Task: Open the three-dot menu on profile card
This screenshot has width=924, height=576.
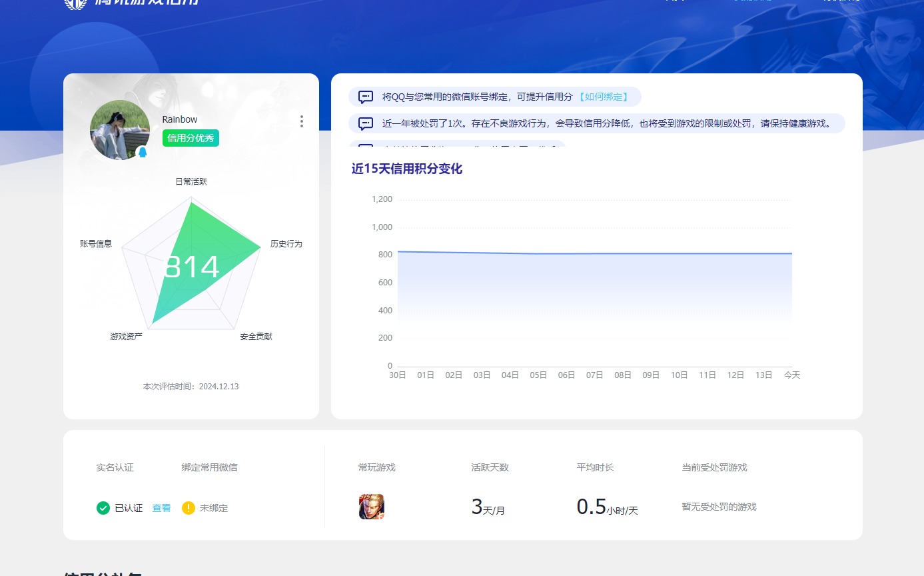Action: [x=302, y=121]
